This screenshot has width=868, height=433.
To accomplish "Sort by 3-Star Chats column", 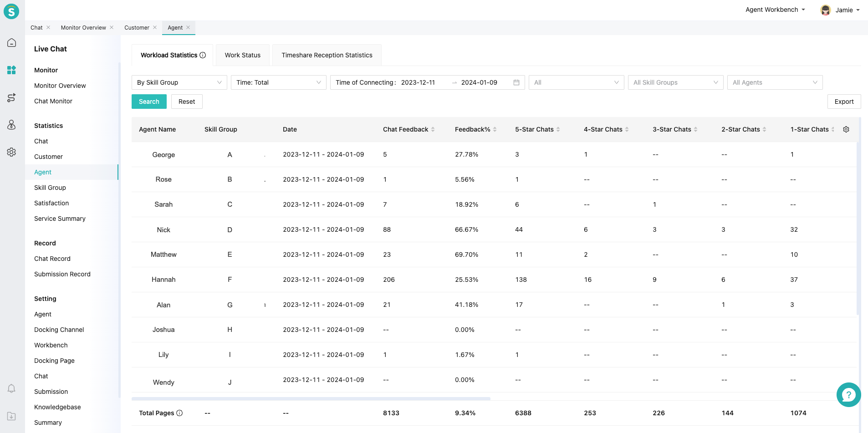I will (x=695, y=129).
